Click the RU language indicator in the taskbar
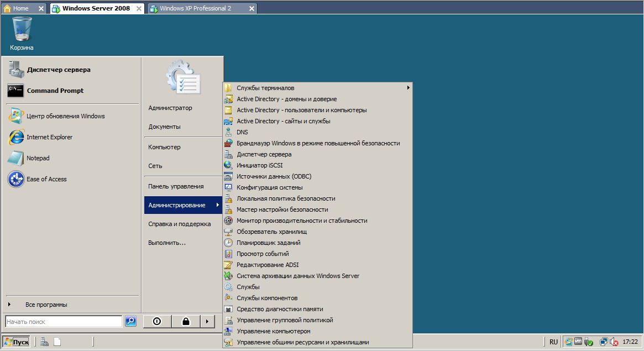 [x=554, y=342]
